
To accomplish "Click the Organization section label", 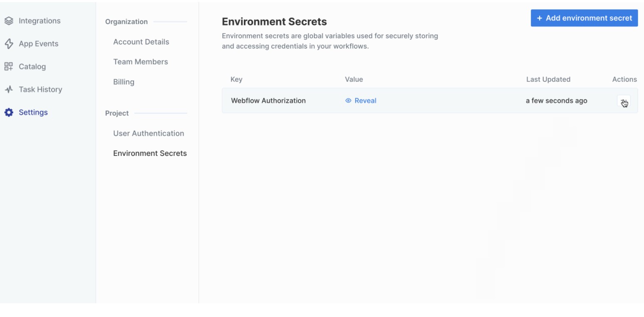I will (x=126, y=22).
